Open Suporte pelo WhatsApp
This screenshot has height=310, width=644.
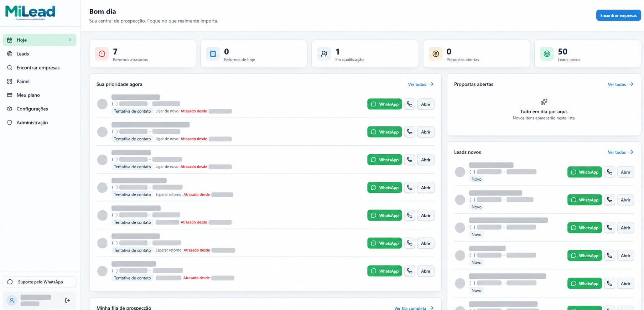click(x=40, y=282)
